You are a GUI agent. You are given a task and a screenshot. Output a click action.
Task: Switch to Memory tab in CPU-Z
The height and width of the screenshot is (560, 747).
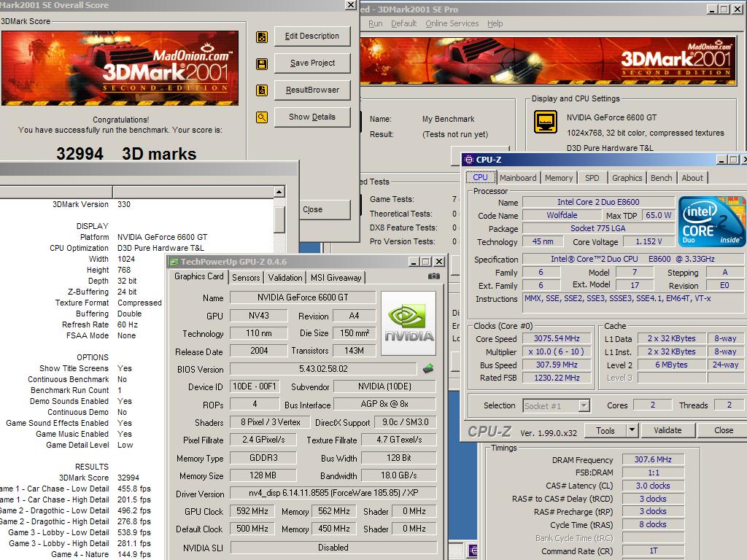point(559,178)
